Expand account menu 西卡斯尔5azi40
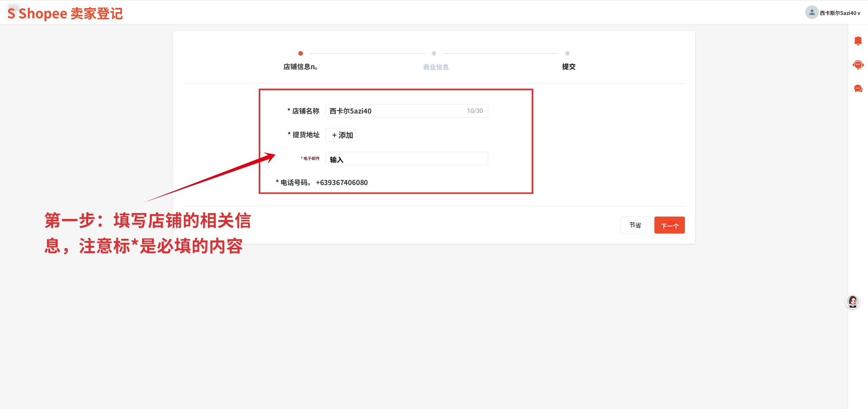The image size is (868, 409). (840, 13)
